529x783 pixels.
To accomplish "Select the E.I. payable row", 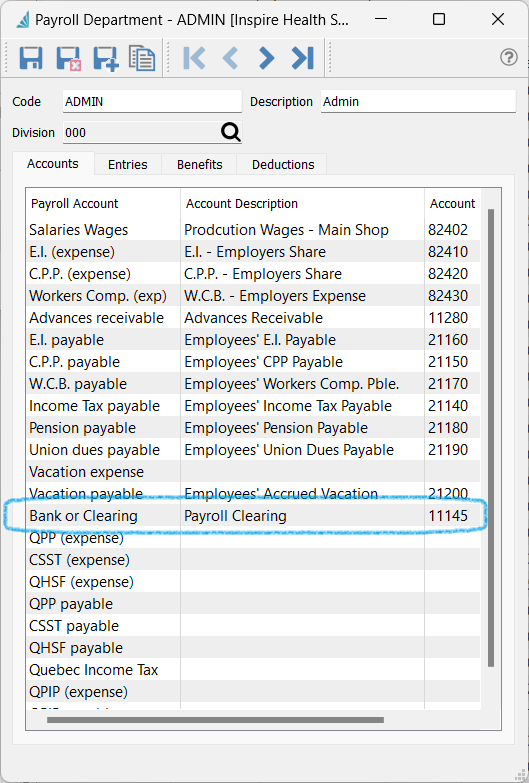I will click(x=253, y=340).
